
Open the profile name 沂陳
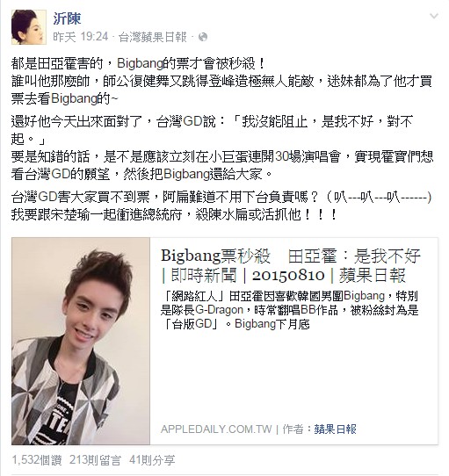[67, 18]
